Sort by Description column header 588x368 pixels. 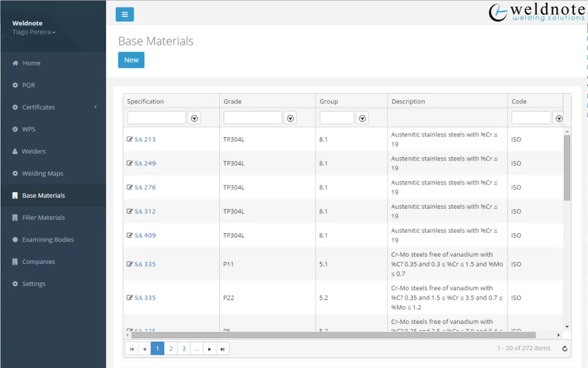(x=408, y=101)
